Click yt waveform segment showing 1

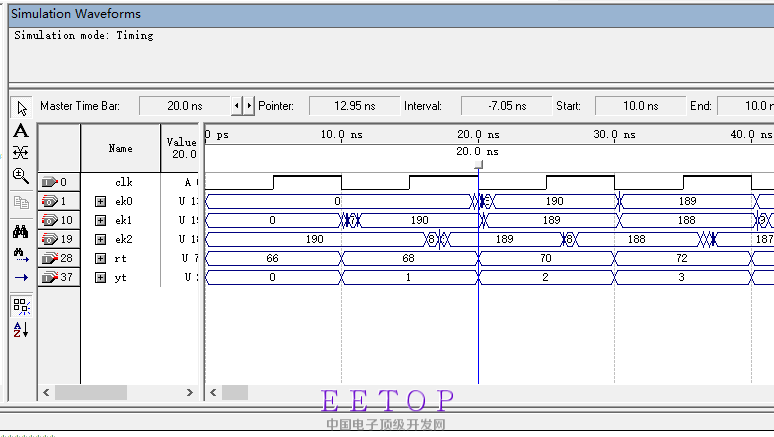tap(408, 277)
